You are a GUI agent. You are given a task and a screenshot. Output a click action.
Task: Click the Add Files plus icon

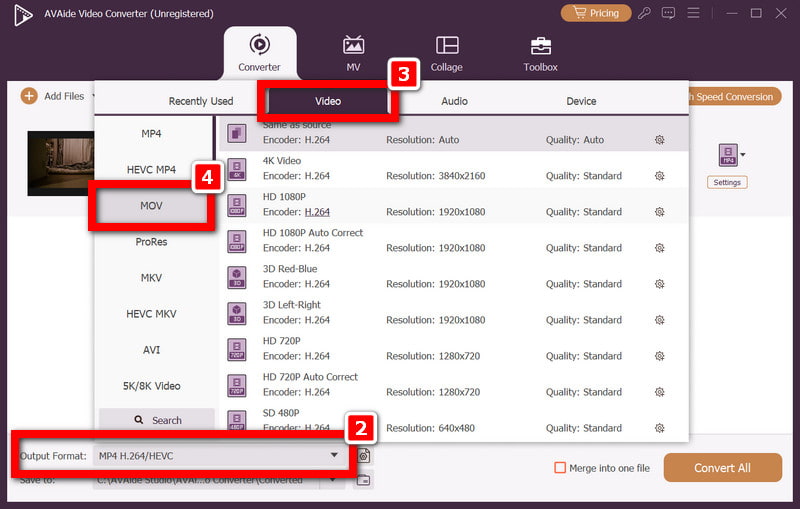[x=29, y=96]
